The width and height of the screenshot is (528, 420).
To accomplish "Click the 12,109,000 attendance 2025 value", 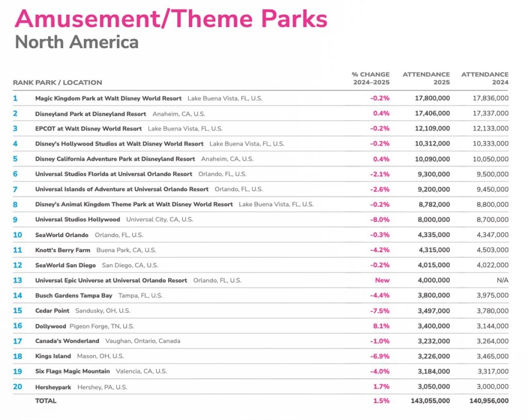I will click(433, 129).
